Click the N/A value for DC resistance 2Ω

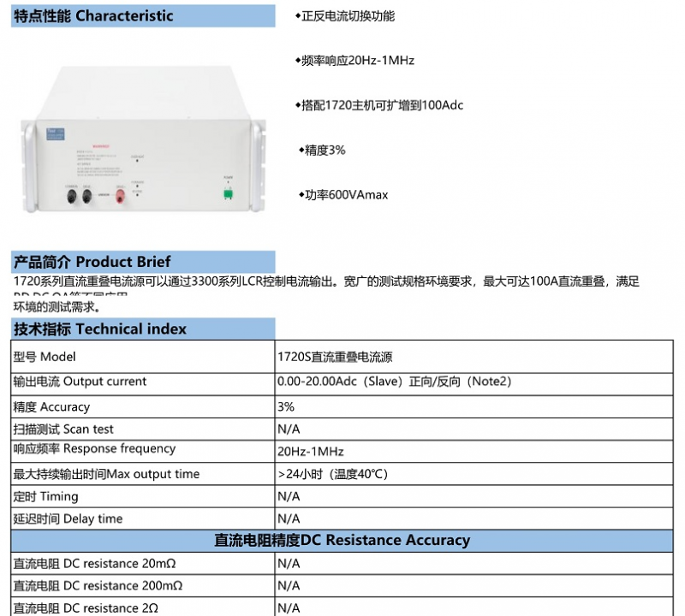tap(289, 608)
